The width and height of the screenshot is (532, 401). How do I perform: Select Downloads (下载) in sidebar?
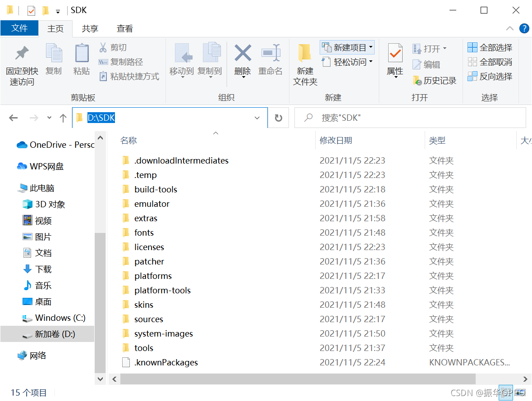[37, 269]
